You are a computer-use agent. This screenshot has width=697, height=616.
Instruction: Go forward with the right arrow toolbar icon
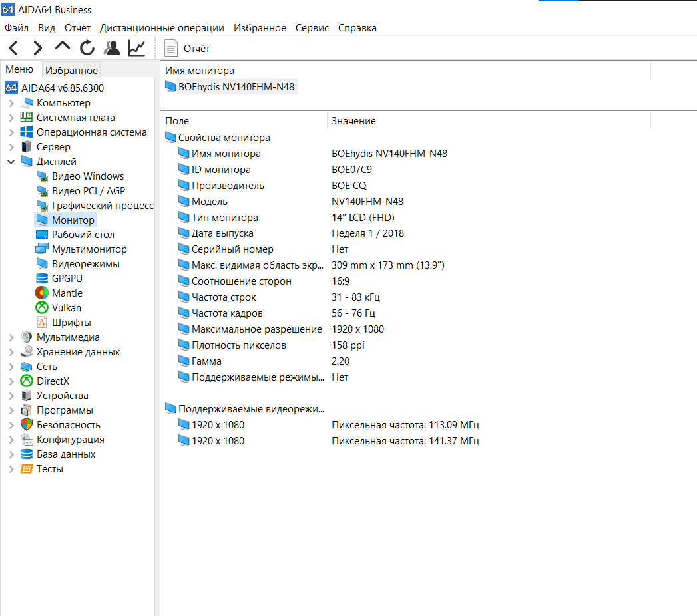coord(38,48)
